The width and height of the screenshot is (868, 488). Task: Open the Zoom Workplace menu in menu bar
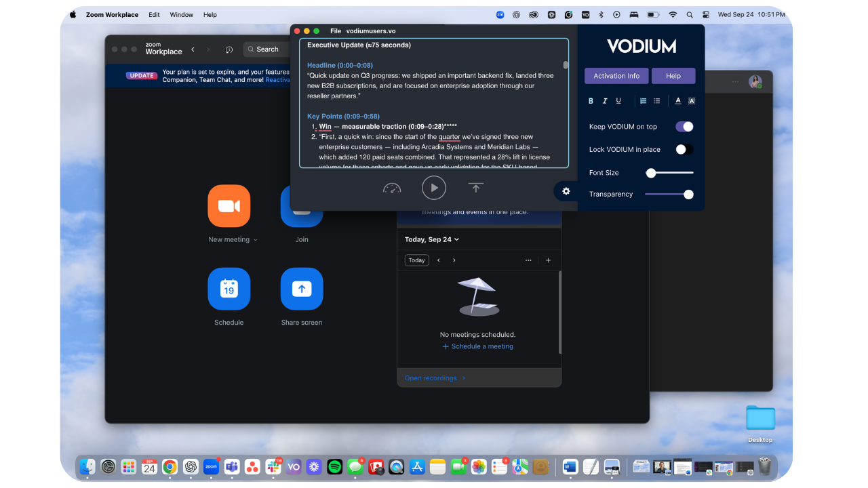112,15
